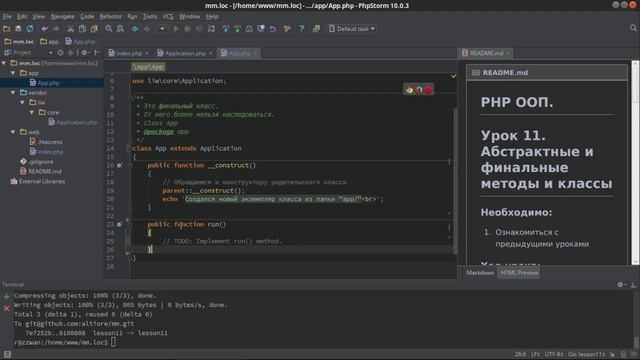This screenshot has width=640, height=360.
Task: Collapse the mm.loc root folder
Action: click(x=4, y=63)
